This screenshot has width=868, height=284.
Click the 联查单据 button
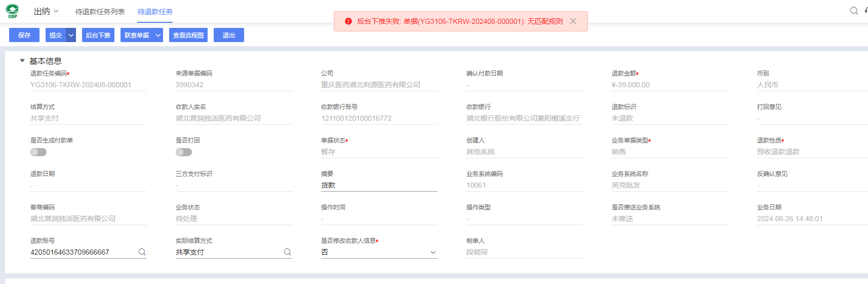(137, 35)
